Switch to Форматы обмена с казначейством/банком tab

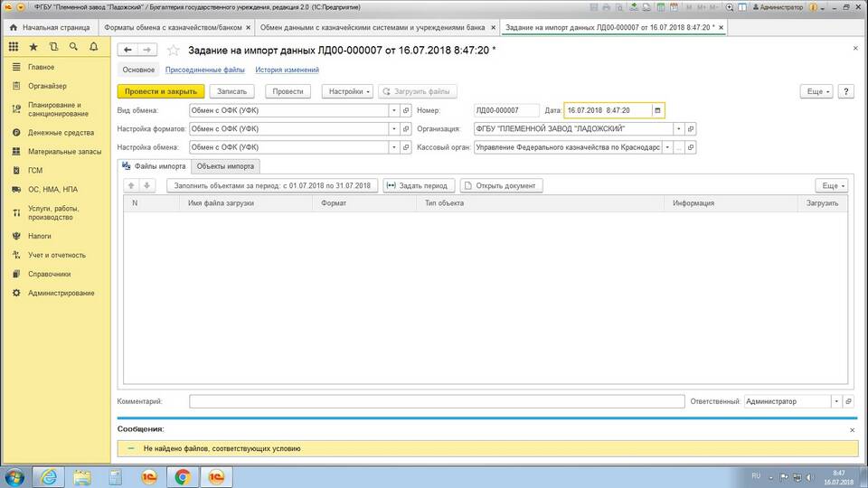coord(173,27)
